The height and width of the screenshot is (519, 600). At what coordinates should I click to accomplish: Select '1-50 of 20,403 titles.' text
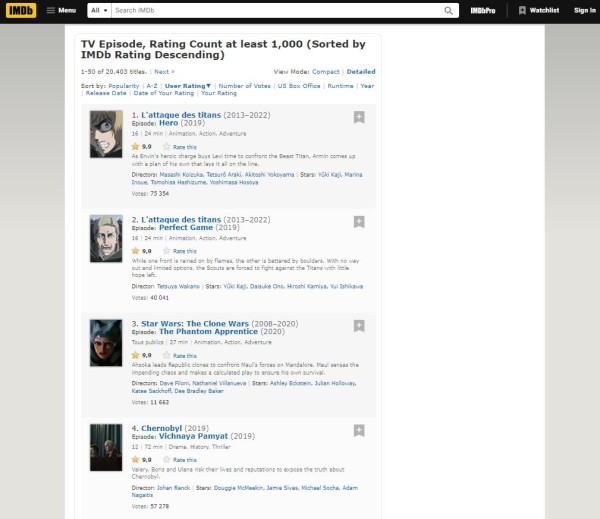tap(114, 72)
